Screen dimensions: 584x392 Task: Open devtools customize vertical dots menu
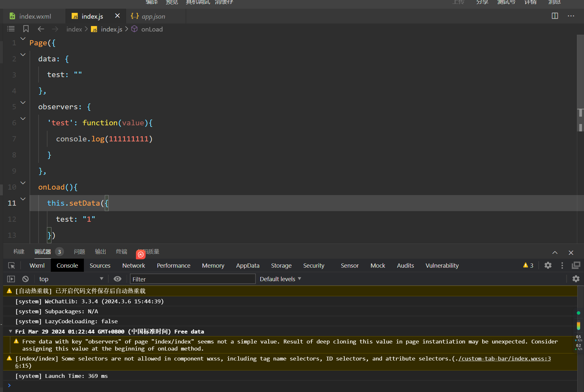pos(562,265)
